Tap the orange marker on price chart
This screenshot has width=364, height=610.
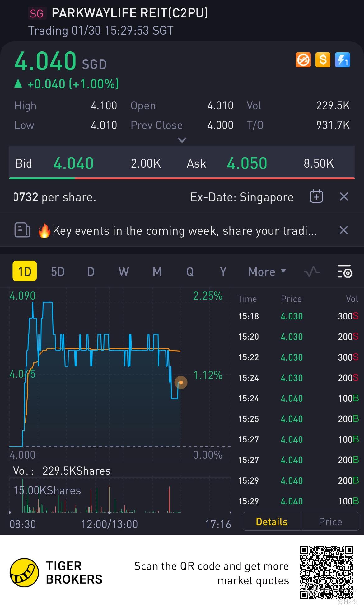coord(181,382)
